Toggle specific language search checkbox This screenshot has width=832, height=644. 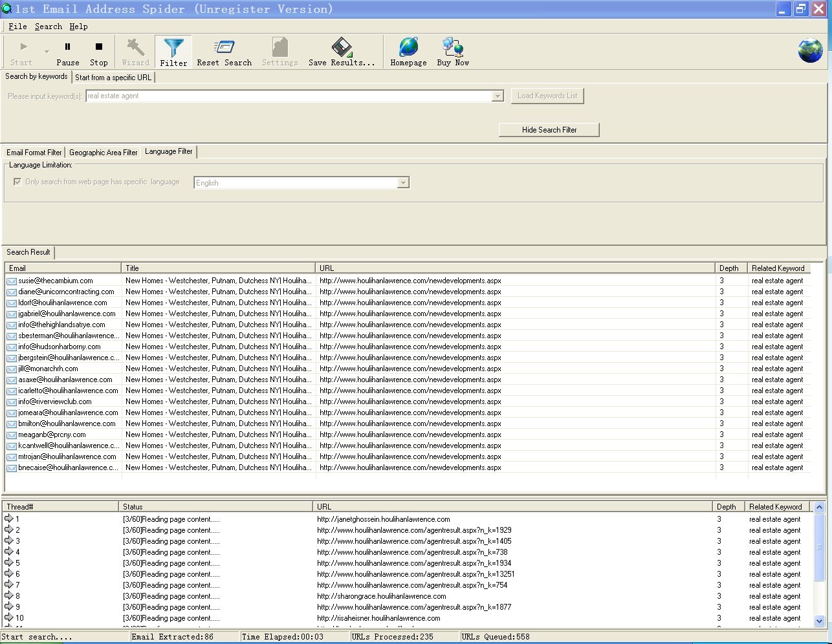[x=17, y=182]
